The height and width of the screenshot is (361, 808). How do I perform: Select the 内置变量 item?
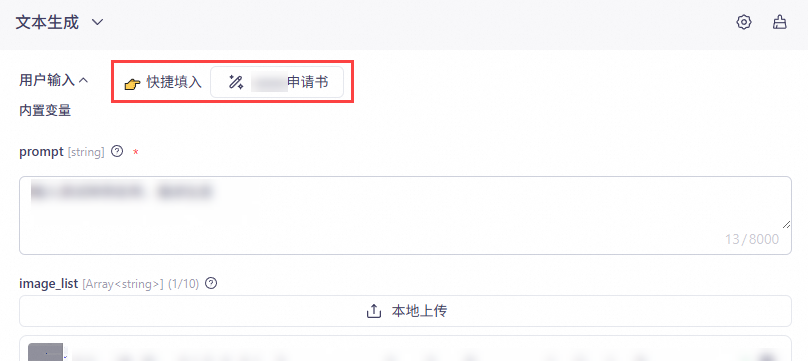pos(45,110)
